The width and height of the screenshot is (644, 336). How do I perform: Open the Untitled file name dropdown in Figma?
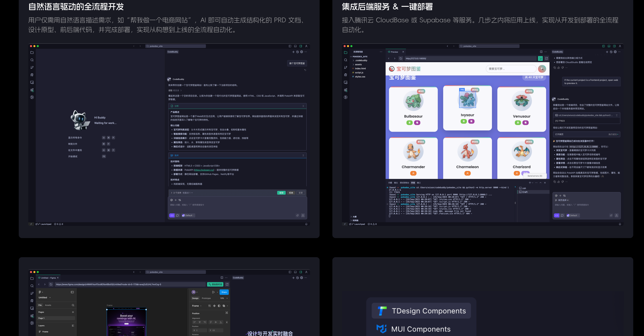(x=44, y=298)
